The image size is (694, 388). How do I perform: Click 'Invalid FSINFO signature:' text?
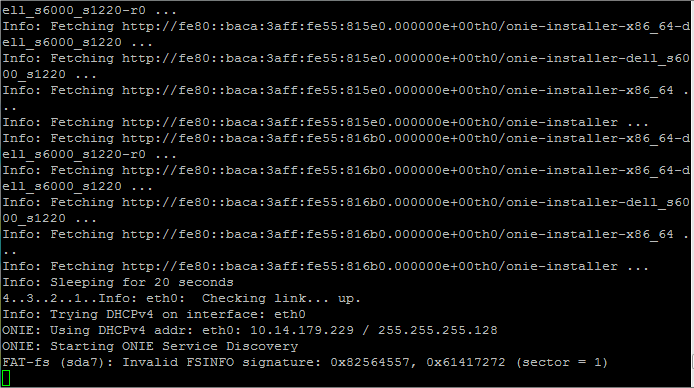coord(222,362)
